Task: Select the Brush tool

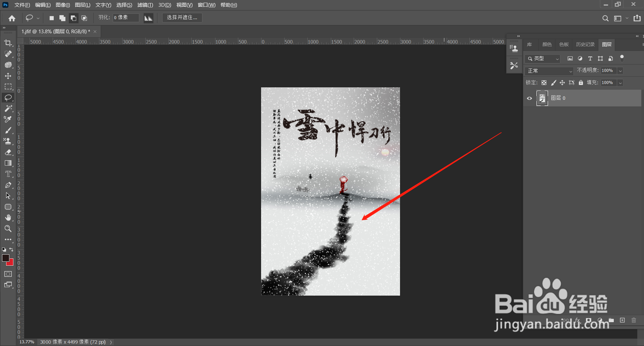Action: pyautogui.click(x=8, y=130)
